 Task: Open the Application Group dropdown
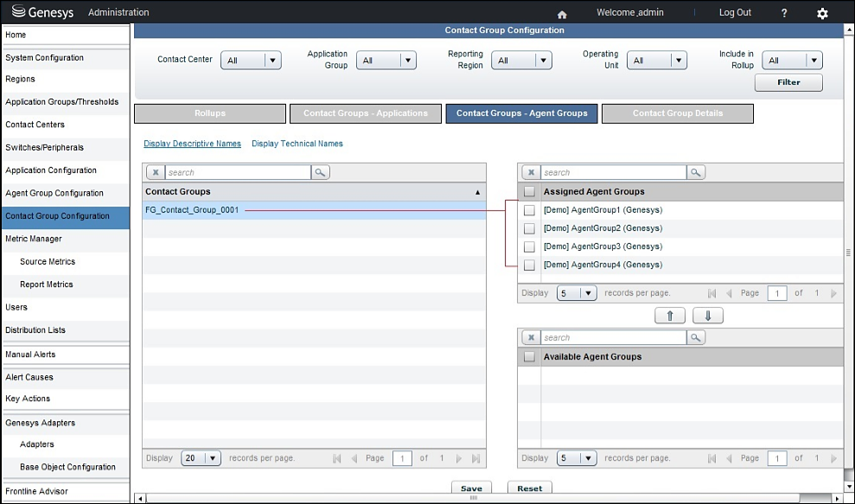[x=386, y=61]
